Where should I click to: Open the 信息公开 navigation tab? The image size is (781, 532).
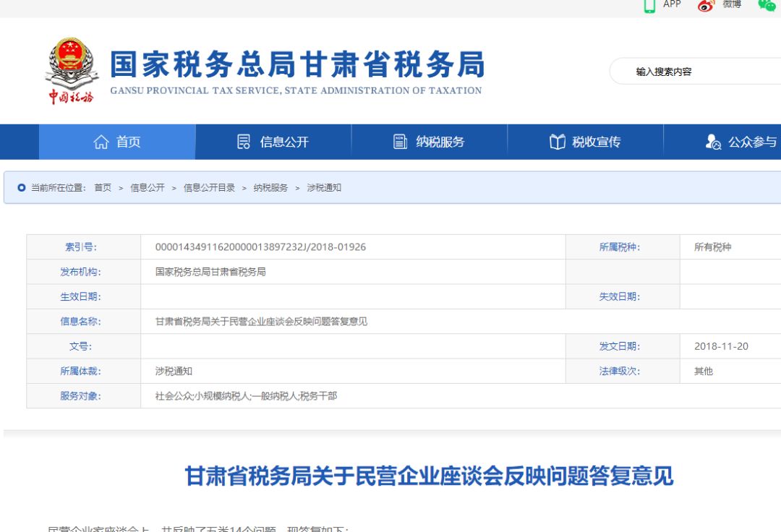tap(284, 142)
